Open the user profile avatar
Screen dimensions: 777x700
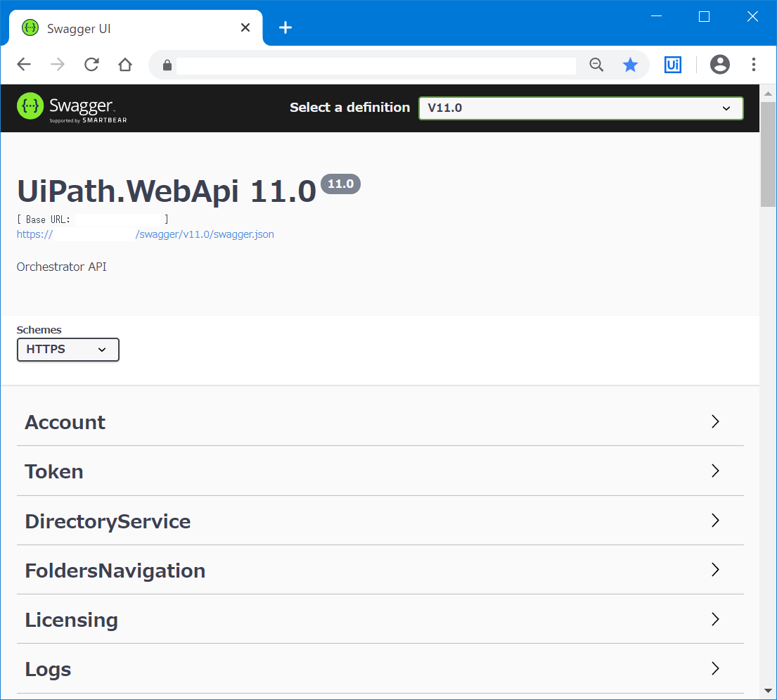[x=719, y=65]
